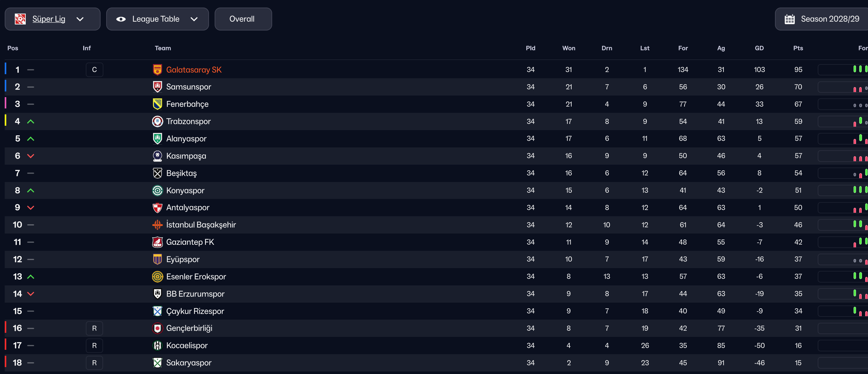This screenshot has width=868, height=374.
Task: Sort table by the Pts column header
Action: (x=798, y=48)
